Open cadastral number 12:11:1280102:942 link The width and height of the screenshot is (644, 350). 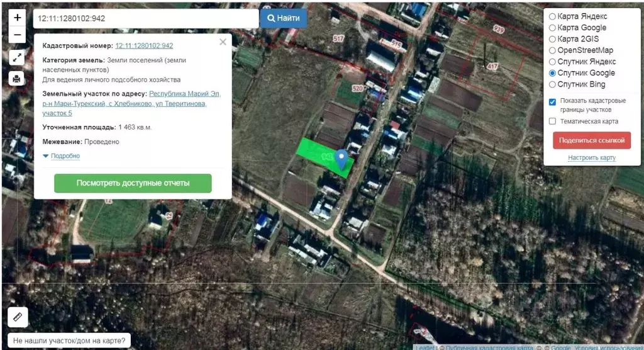point(144,45)
